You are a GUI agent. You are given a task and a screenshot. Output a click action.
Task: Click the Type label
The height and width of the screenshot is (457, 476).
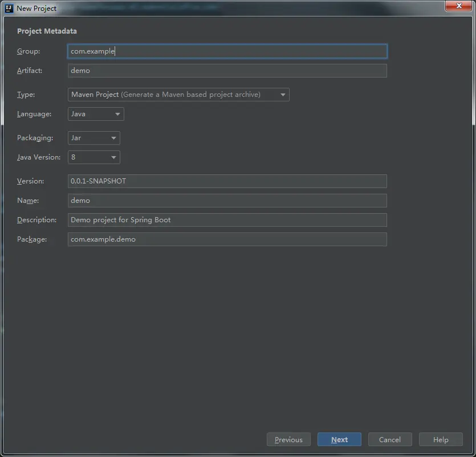(26, 95)
